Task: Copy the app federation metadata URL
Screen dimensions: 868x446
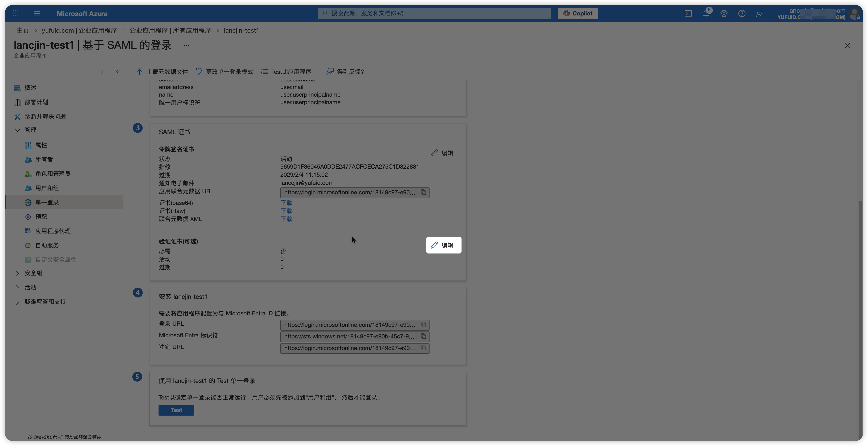Action: 423,192
